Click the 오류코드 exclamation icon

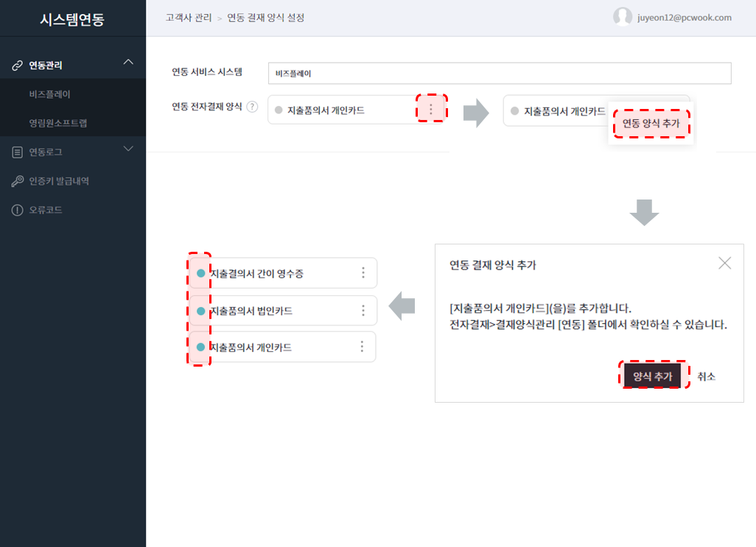click(17, 211)
